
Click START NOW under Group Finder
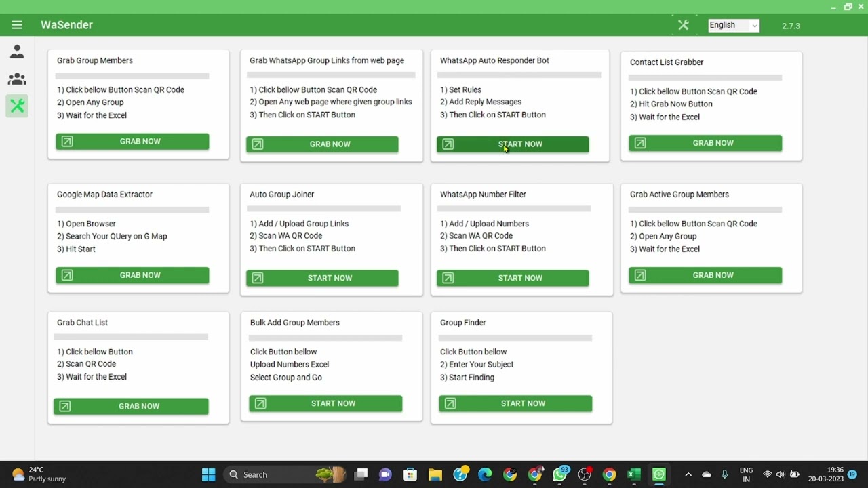(x=515, y=403)
